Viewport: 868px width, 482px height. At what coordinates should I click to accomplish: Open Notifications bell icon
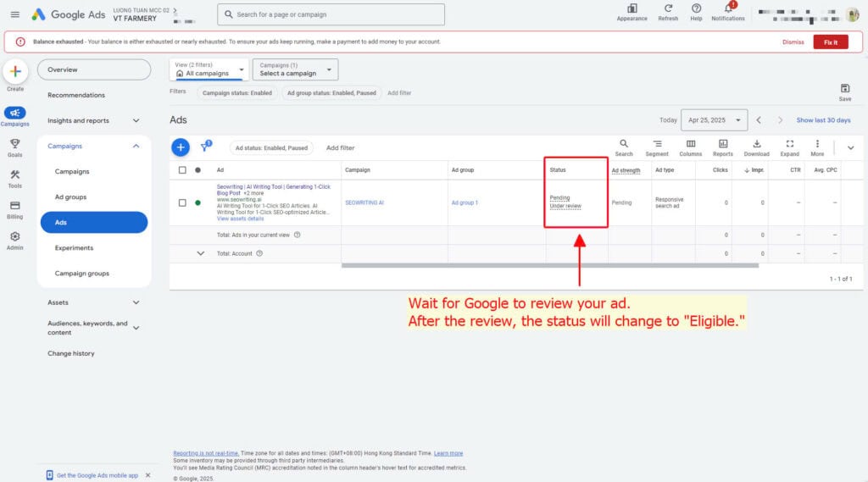tap(728, 8)
